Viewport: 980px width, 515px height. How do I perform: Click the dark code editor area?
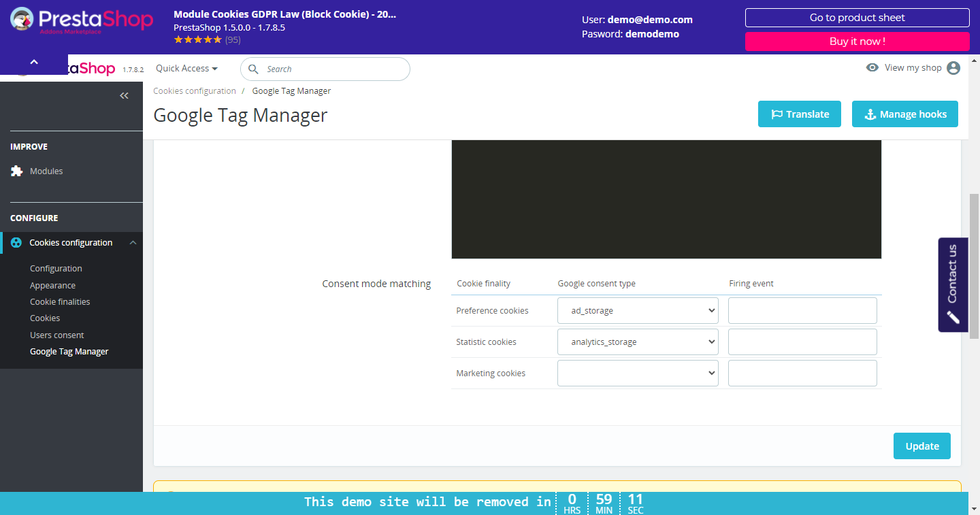point(666,199)
